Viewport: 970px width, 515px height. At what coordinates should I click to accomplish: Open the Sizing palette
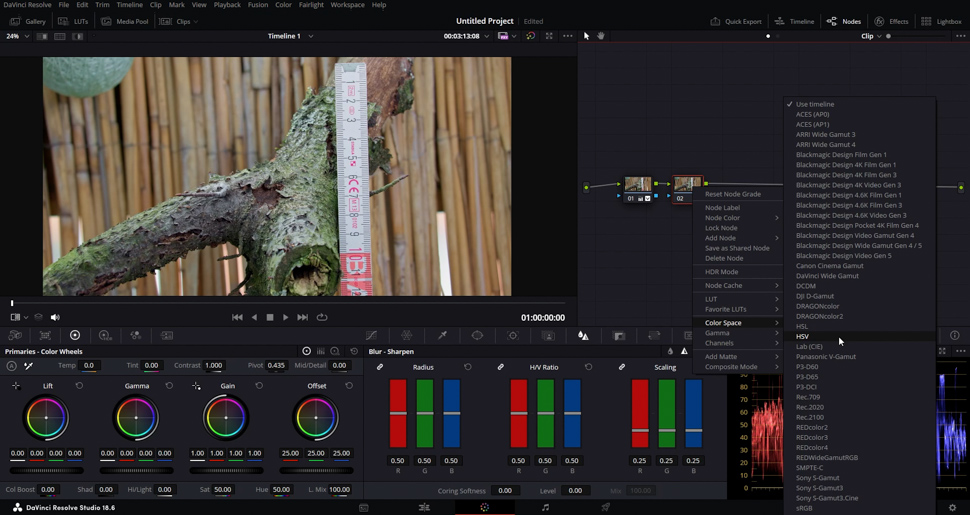coord(654,335)
